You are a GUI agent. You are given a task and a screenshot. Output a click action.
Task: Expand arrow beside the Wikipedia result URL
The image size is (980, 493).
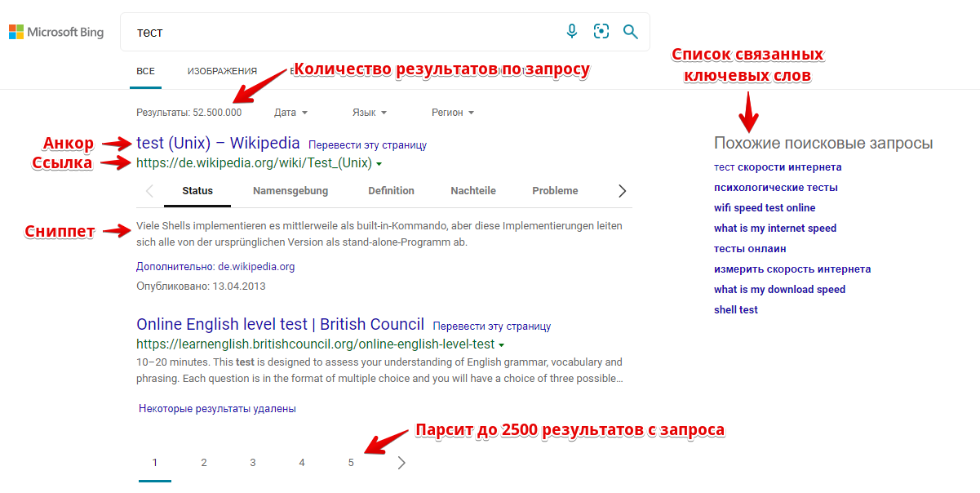click(379, 164)
